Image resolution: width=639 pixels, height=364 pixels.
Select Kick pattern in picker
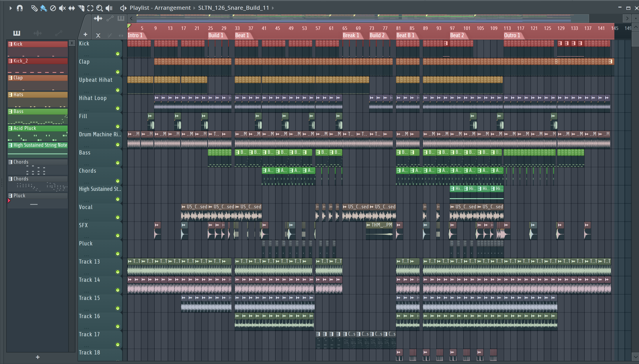pos(37,49)
